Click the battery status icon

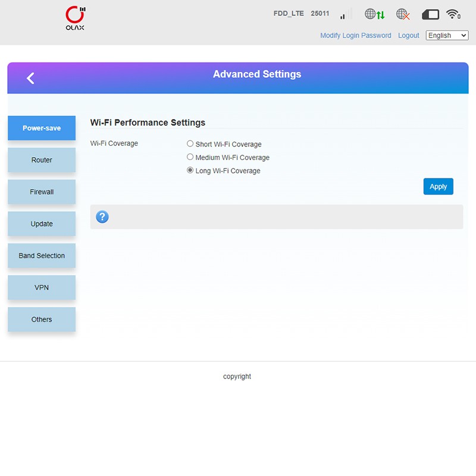(x=430, y=14)
